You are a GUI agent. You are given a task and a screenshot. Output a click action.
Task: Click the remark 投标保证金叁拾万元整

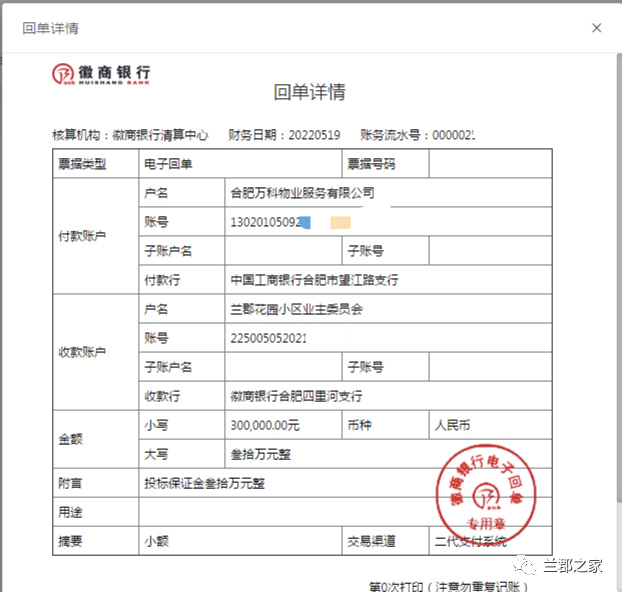[x=205, y=483]
